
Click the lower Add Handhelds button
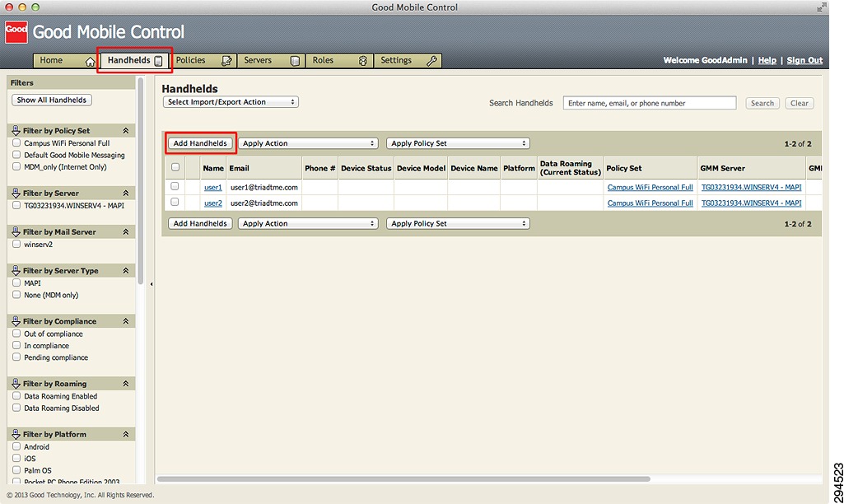200,224
